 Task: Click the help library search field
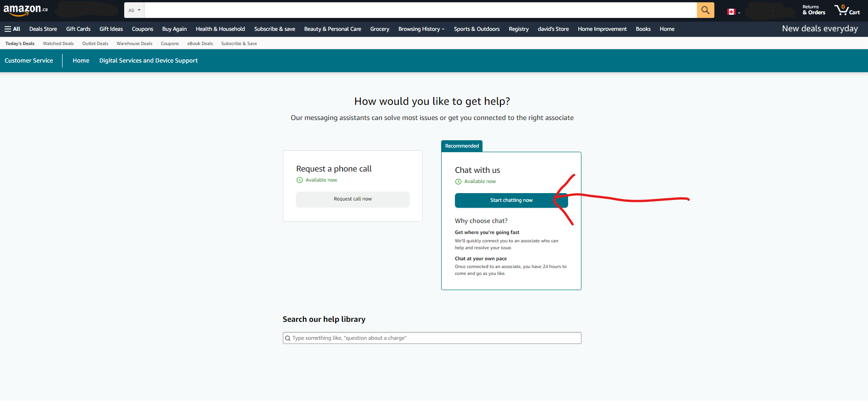pos(432,338)
